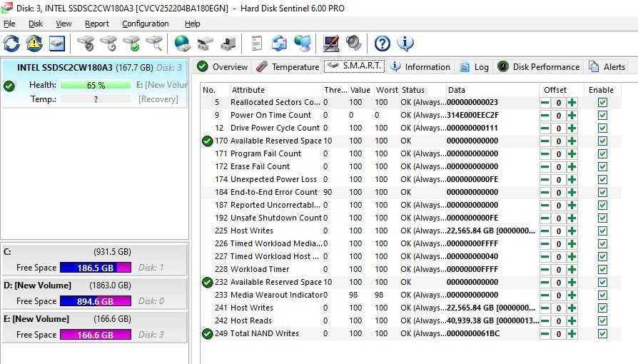Increase offset for attribute 225 Host Writes
This screenshot has height=364, width=638.
coord(572,231)
